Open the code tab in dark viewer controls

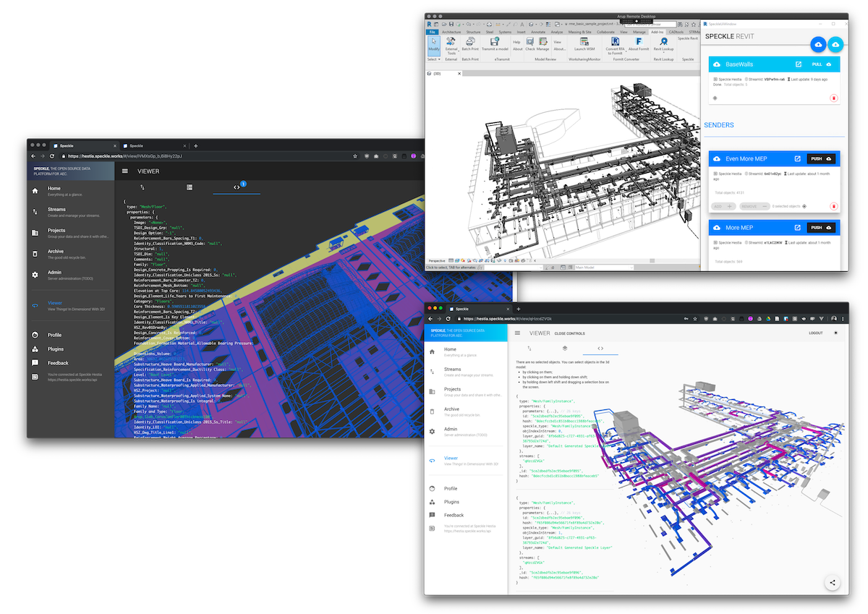coord(237,187)
